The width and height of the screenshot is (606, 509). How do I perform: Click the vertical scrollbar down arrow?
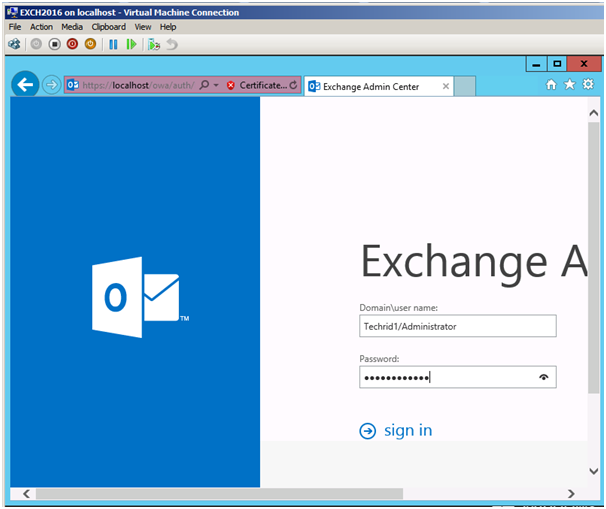594,471
